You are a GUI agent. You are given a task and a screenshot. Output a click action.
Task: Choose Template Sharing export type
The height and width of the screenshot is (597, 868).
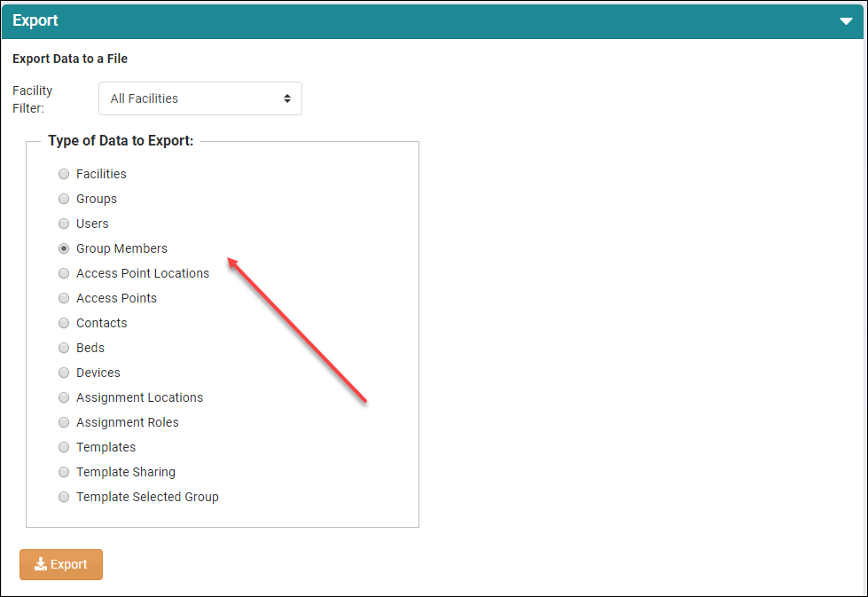(64, 472)
